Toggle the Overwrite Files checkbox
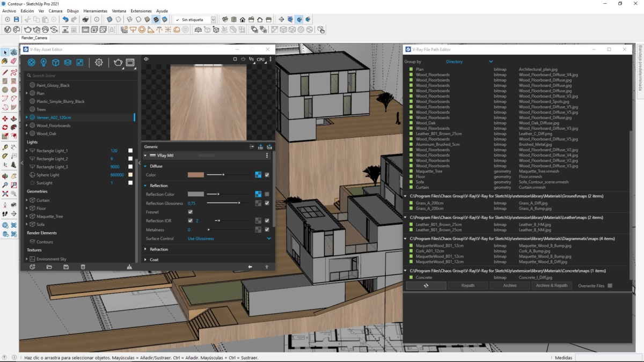 pos(610,286)
